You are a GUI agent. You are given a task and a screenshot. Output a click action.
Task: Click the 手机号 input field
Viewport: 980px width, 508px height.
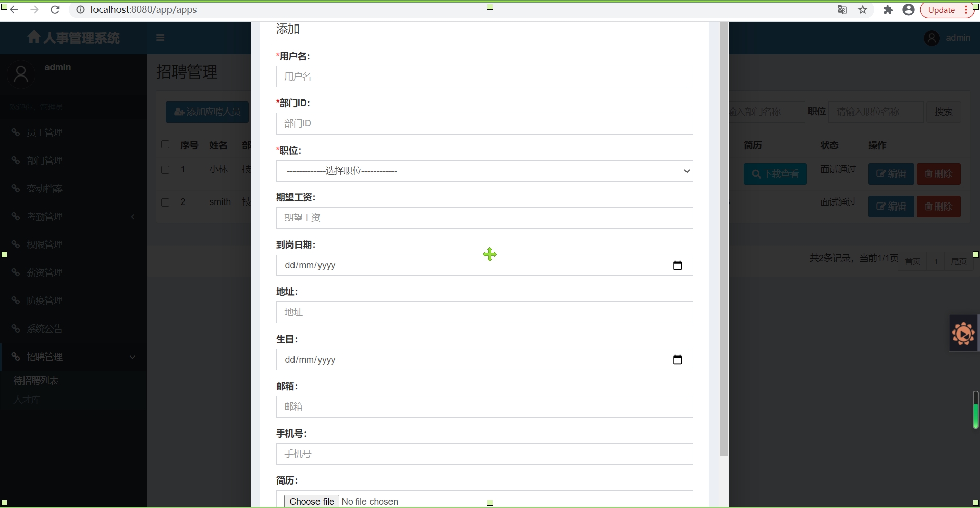pyautogui.click(x=484, y=454)
